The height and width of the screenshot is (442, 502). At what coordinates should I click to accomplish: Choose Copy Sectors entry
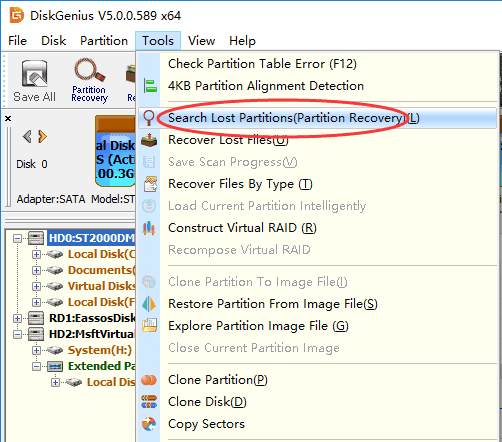317,424
